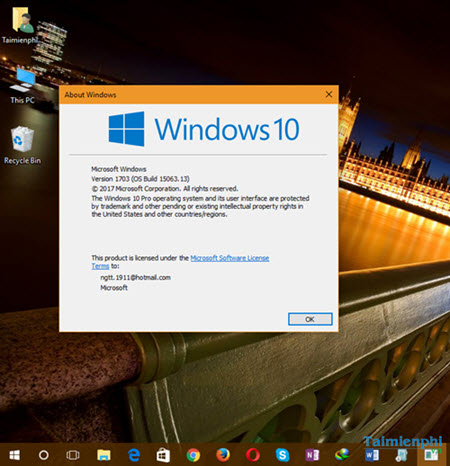Image resolution: width=450 pixels, height=466 pixels.
Task: Launch Google Chrome from taskbar
Action: (193, 455)
